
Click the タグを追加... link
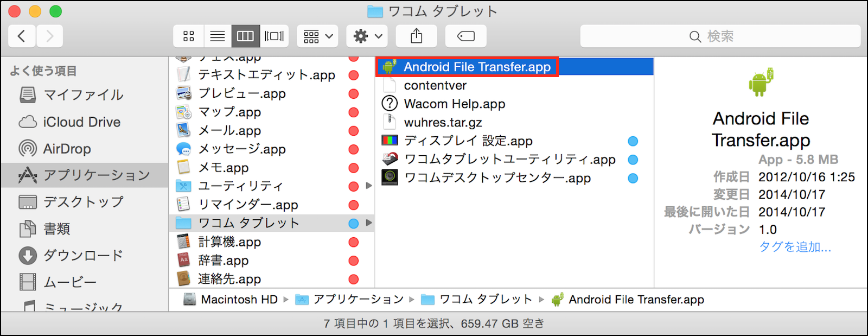[x=795, y=247]
